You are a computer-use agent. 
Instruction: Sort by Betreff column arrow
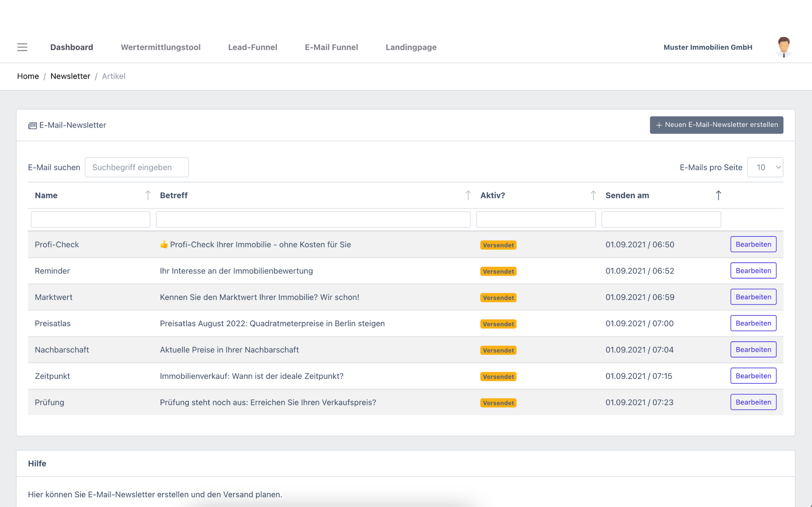pyautogui.click(x=468, y=195)
